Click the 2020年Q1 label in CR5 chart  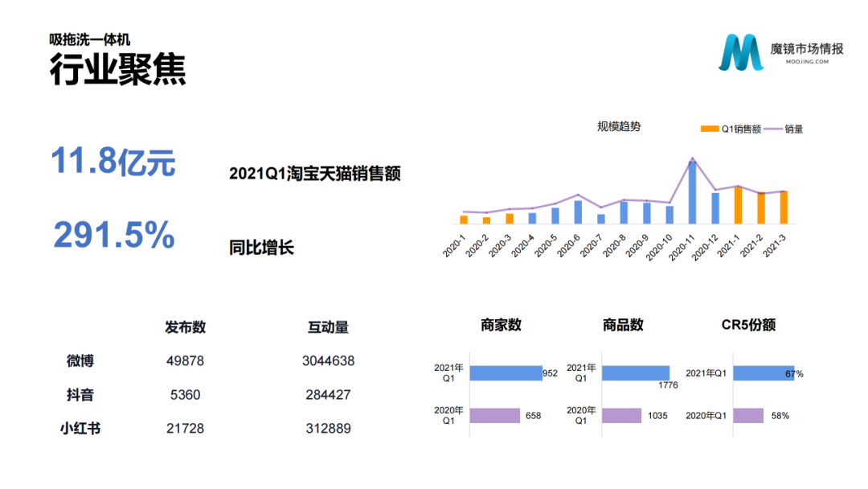point(706,415)
